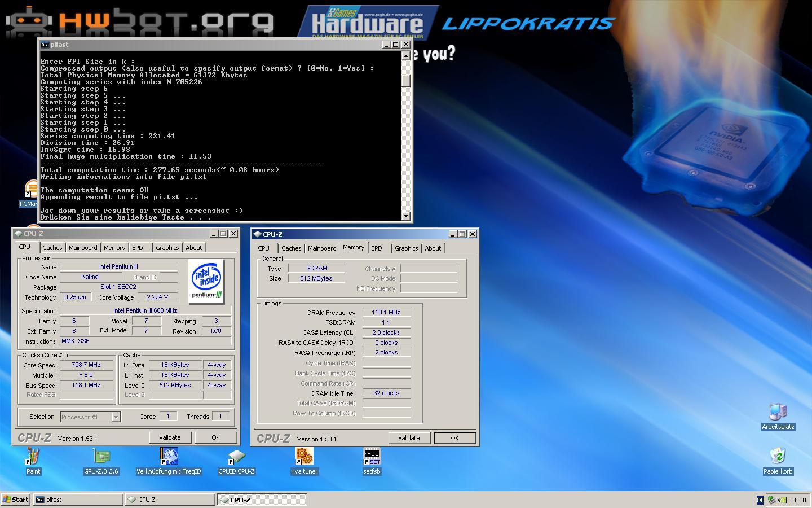This screenshot has height=508, width=812.
Task: Click the Name field Intel Pentium III
Action: click(118, 267)
